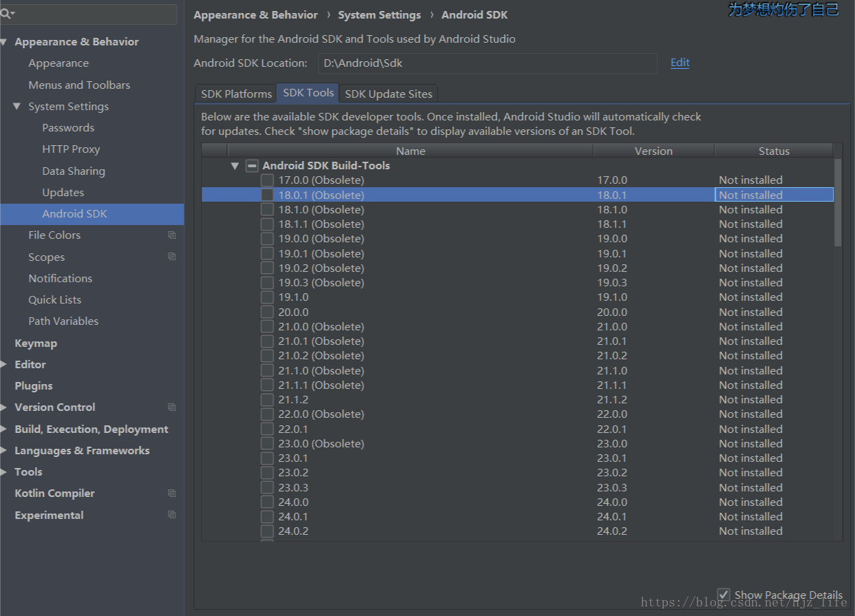The width and height of the screenshot is (855, 616).
Task: Collapse the Android SDK Build-Tools tree node
Action: pyautogui.click(x=235, y=166)
